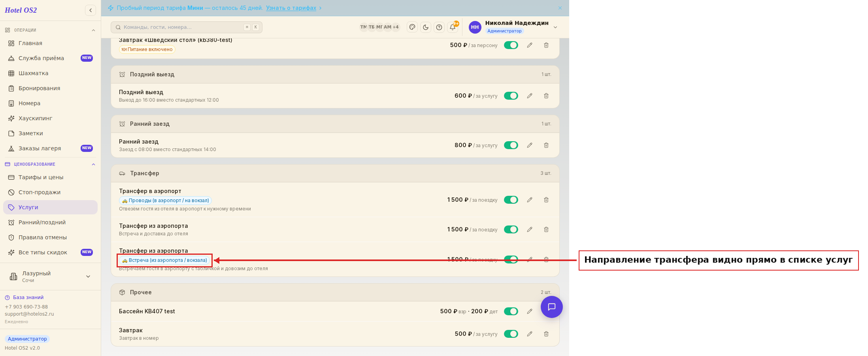Open notifications bell icon

453,27
